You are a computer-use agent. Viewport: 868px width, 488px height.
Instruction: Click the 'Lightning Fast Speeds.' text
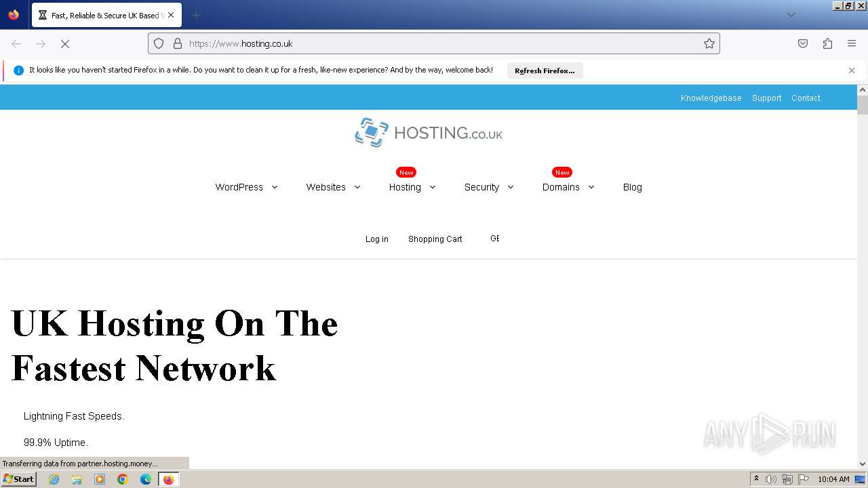[x=74, y=416]
